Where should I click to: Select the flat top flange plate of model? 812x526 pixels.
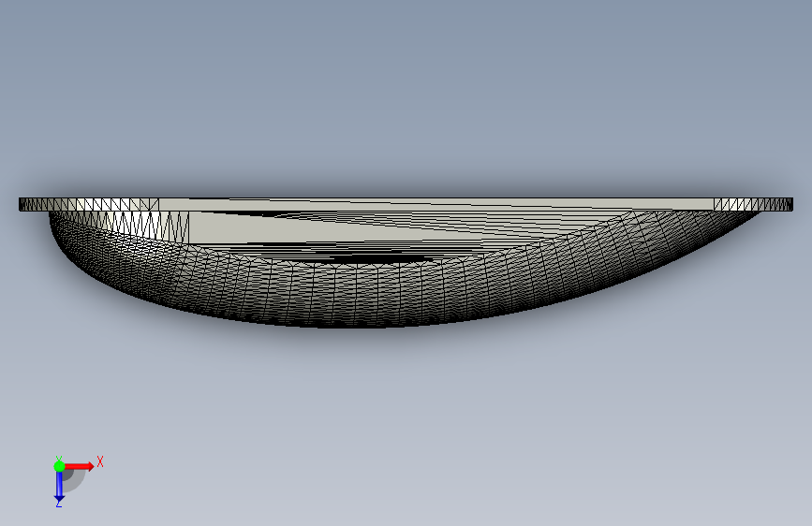click(406, 204)
